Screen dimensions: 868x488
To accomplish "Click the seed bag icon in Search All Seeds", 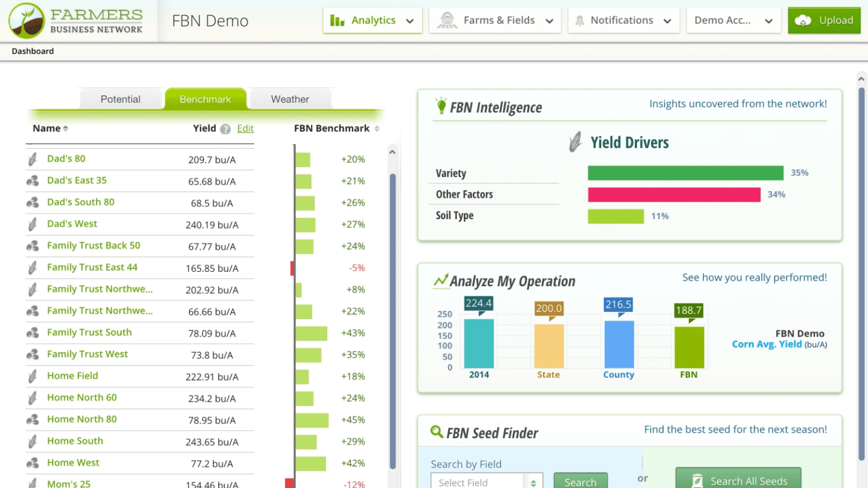I will point(697,481).
